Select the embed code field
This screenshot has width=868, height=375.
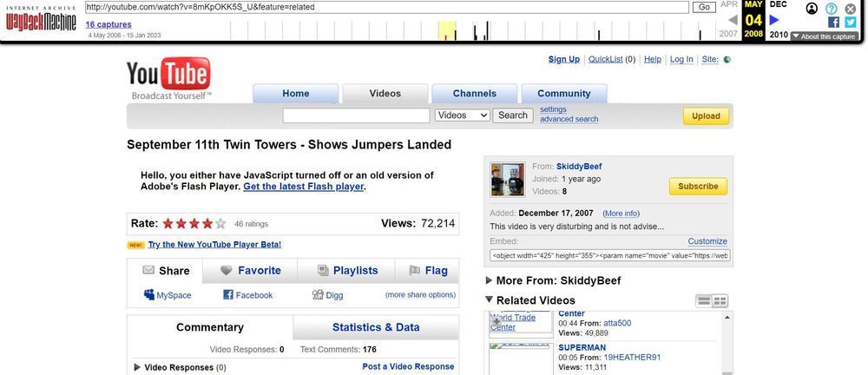pos(610,255)
